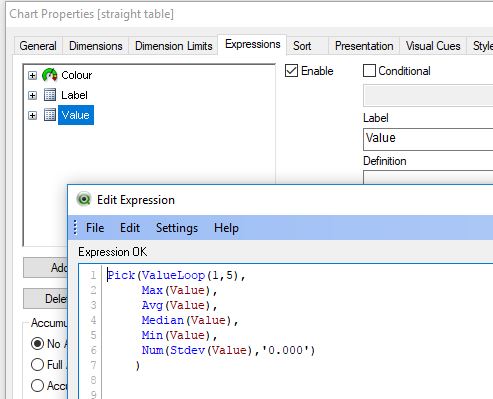493x399 pixels.
Task: Select the Expressions tab
Action: coord(252,44)
